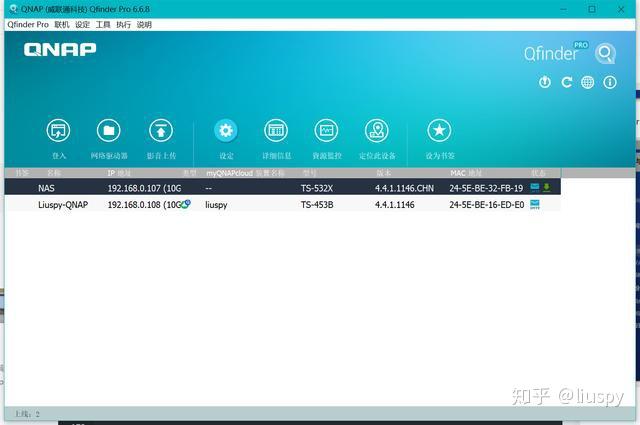Click the blue status icon in the NAS row

(x=535, y=187)
